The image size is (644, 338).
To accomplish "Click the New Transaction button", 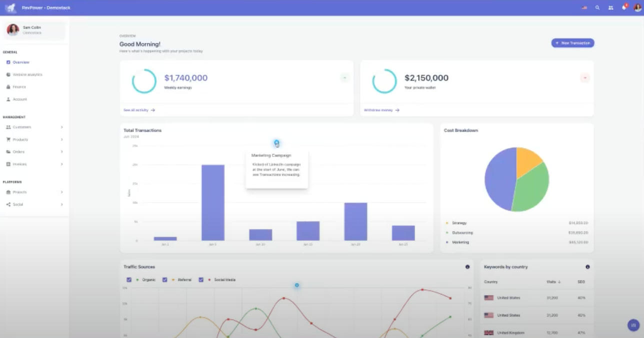I will coord(572,43).
